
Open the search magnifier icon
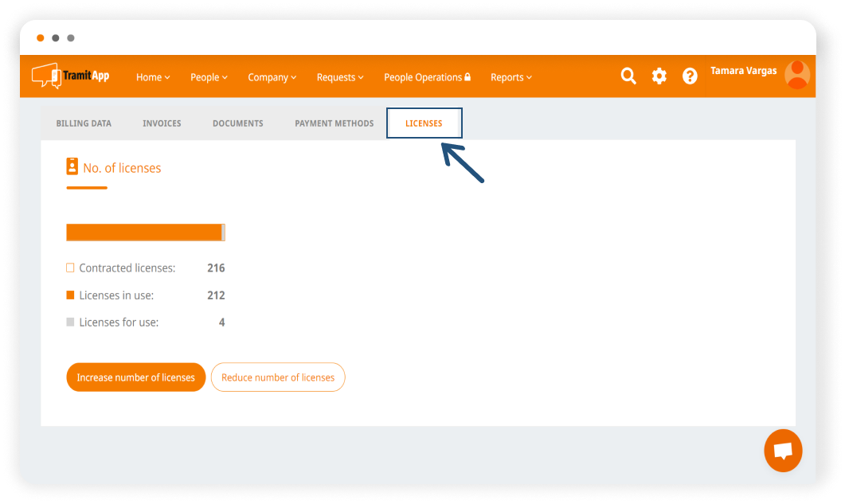(628, 76)
